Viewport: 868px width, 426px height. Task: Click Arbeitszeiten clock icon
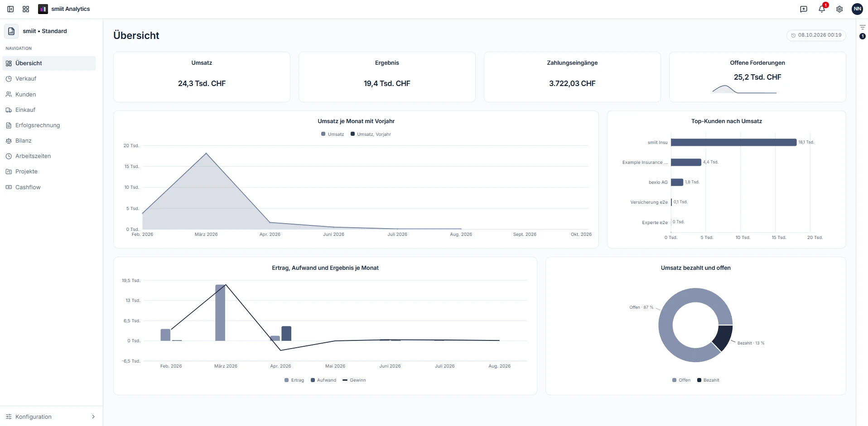coord(9,156)
